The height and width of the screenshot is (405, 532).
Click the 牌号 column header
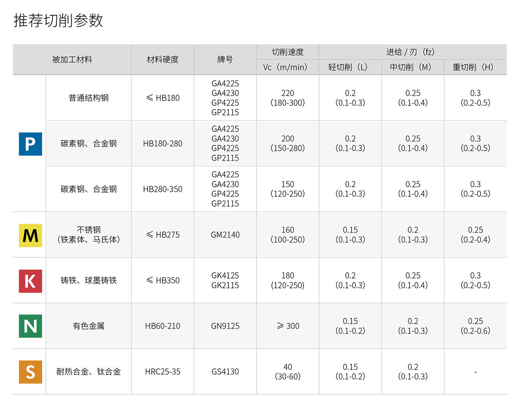point(225,59)
